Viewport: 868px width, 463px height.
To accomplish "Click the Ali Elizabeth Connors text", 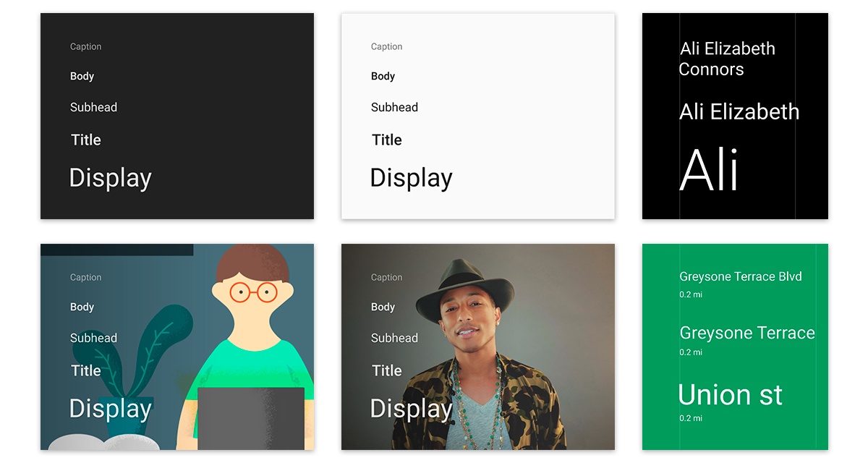I will (x=726, y=59).
